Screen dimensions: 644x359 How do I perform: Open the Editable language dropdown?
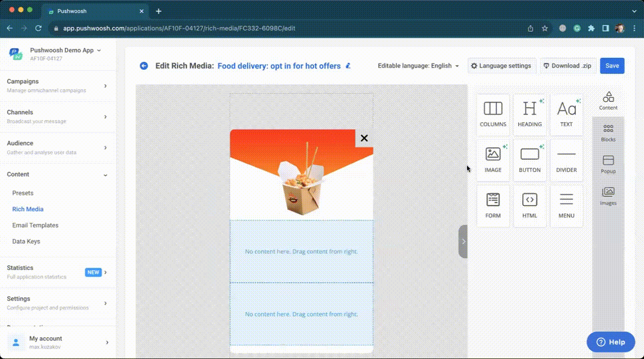[418, 66]
